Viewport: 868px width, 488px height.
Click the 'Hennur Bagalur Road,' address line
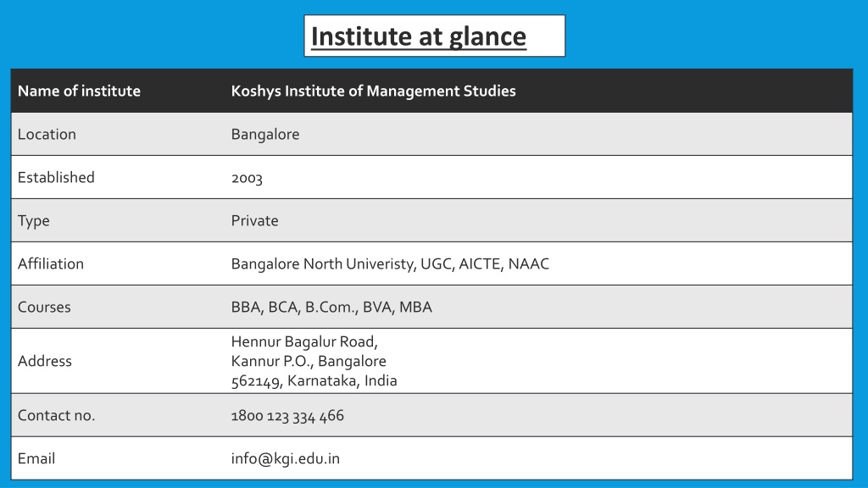tap(304, 342)
